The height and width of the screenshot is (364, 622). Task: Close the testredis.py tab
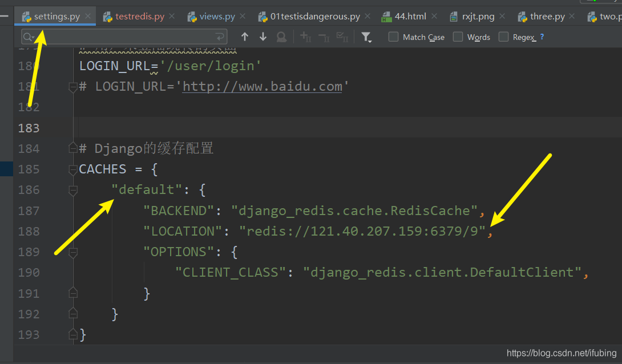click(172, 16)
